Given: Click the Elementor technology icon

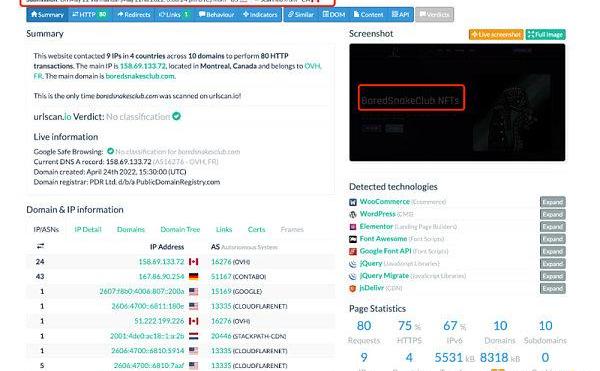Looking at the screenshot, I should pyautogui.click(x=352, y=227).
